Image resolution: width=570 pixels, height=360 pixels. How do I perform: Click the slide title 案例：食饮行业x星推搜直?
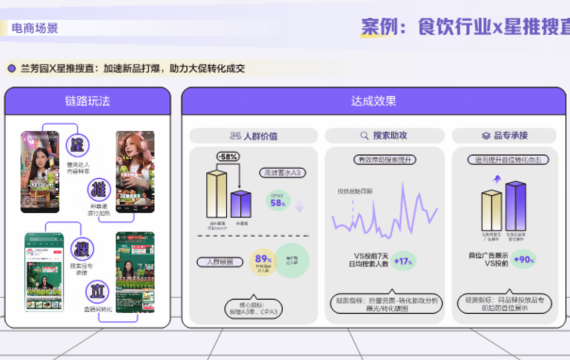point(465,27)
